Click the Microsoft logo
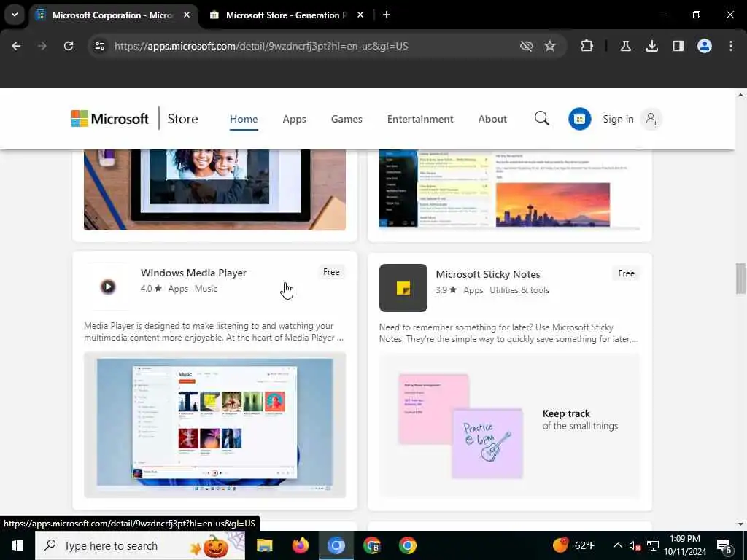Screen dimensions: 747x560 (x=110, y=119)
